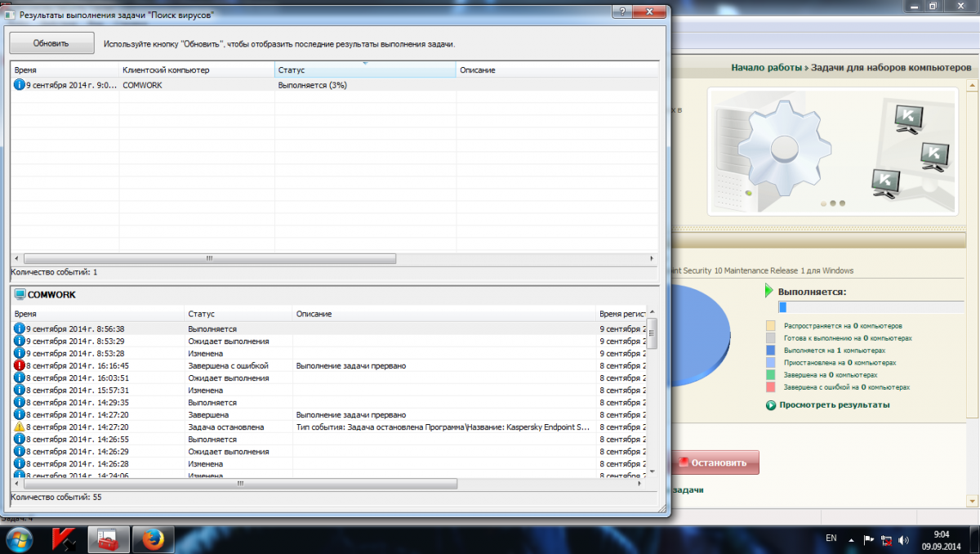Sort the computers table by its Статус column header

click(365, 70)
